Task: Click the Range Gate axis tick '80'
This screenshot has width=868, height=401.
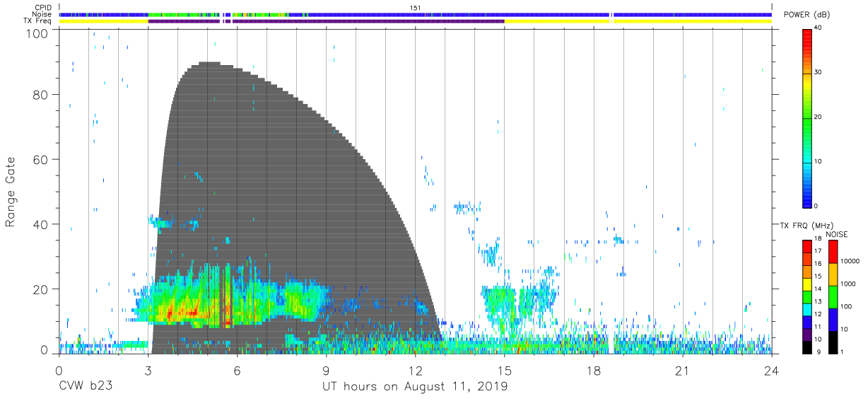Action: pos(41,94)
